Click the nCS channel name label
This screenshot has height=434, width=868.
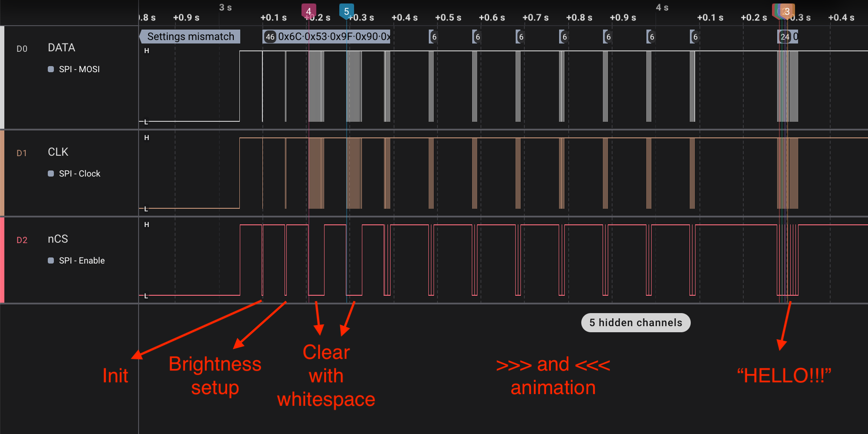[57, 239]
